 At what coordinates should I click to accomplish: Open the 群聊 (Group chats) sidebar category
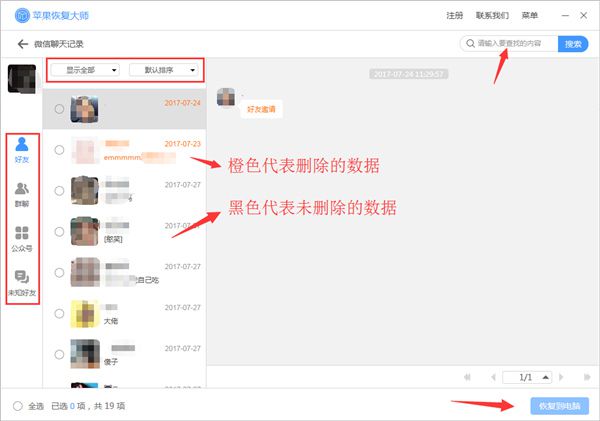[21, 192]
